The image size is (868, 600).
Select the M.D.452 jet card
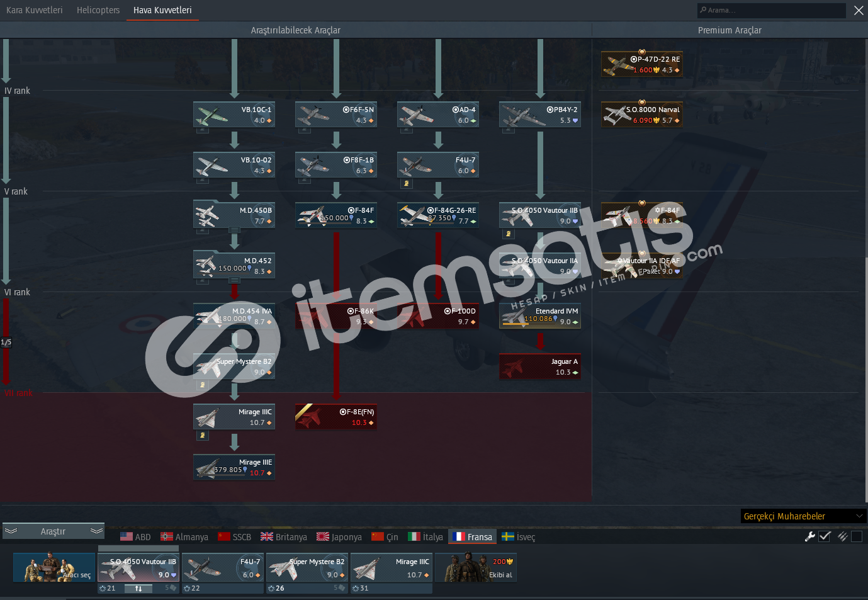(x=234, y=266)
